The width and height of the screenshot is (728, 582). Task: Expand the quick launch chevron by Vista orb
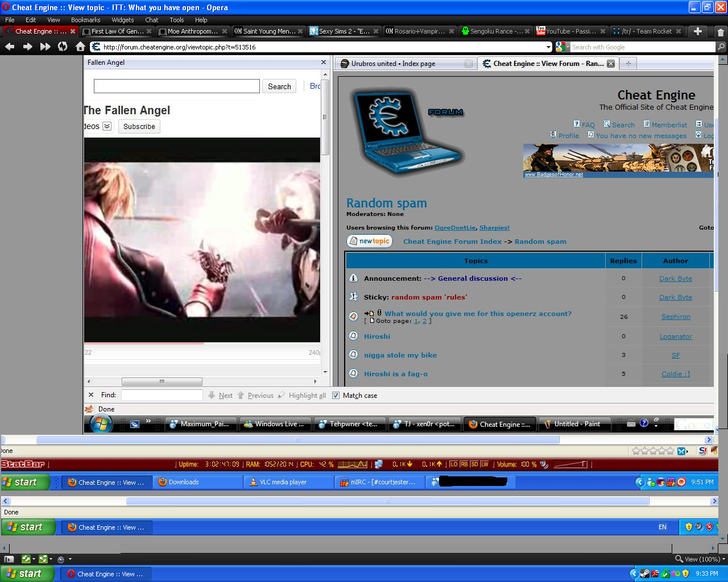pyautogui.click(x=148, y=421)
